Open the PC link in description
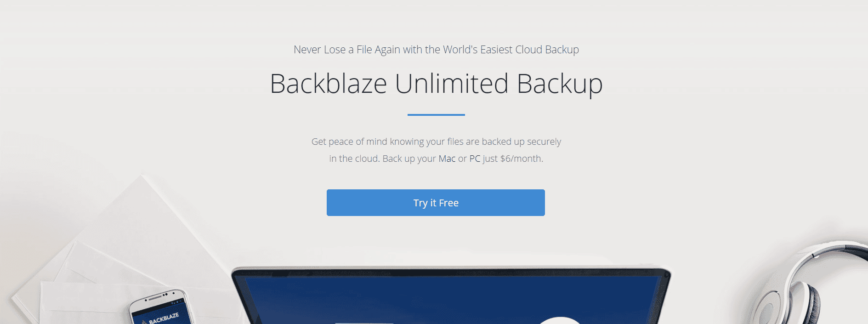Viewport: 868px width, 324px height. [475, 159]
